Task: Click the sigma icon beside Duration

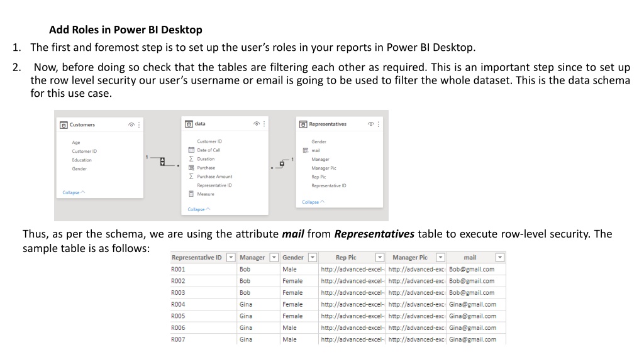Action: point(191,159)
